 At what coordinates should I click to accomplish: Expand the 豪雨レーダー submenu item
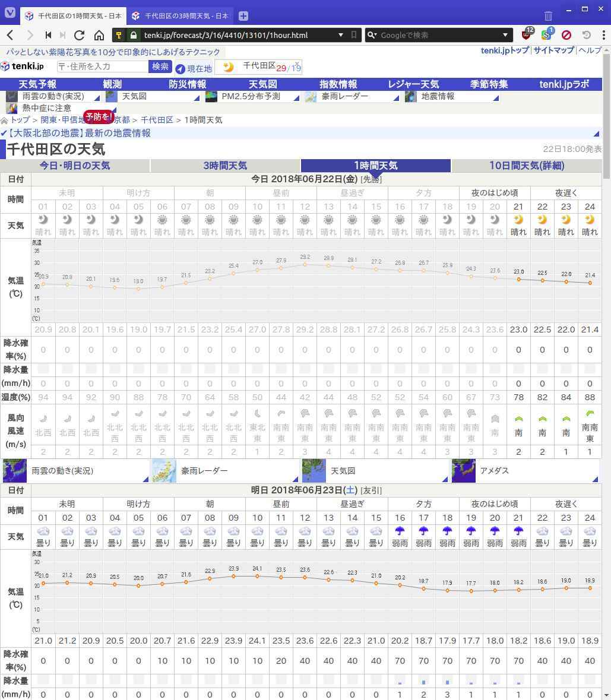point(396,98)
